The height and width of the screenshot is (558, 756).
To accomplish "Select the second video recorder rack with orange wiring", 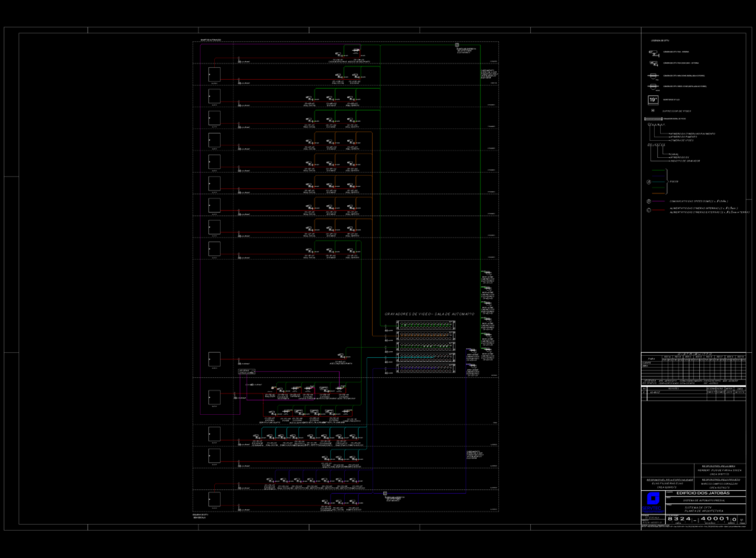I will point(426,336).
